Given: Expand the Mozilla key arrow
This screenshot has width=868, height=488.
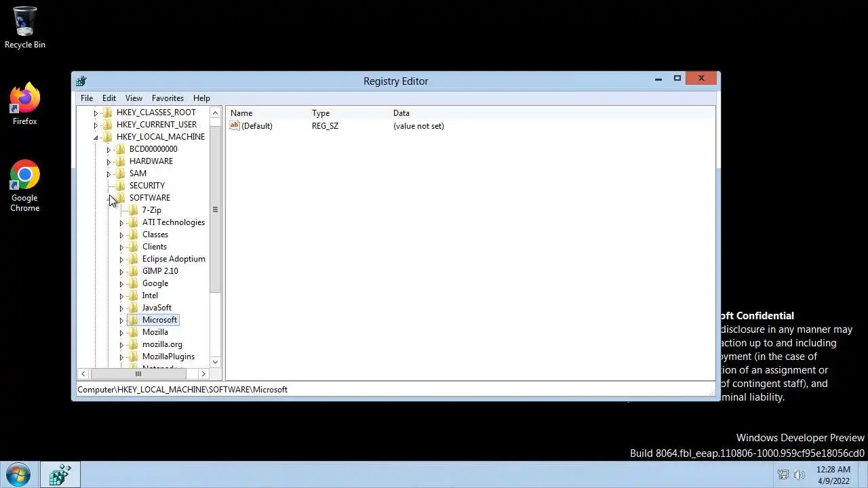Looking at the screenshot, I should click(121, 333).
